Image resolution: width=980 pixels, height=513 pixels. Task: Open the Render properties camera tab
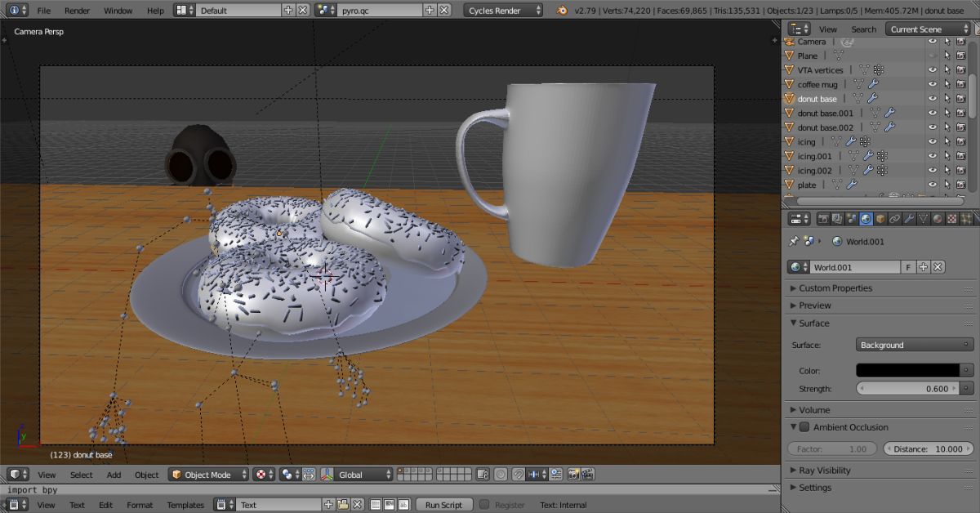(x=823, y=219)
